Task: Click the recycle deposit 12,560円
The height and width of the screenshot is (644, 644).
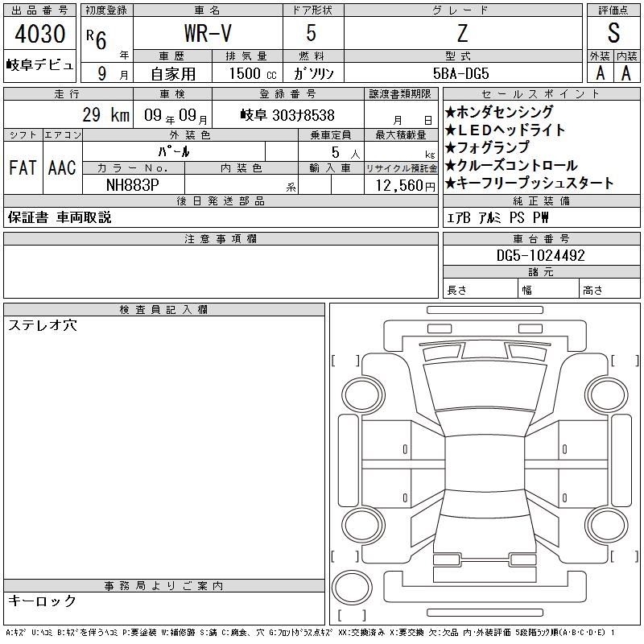Action: tap(405, 186)
